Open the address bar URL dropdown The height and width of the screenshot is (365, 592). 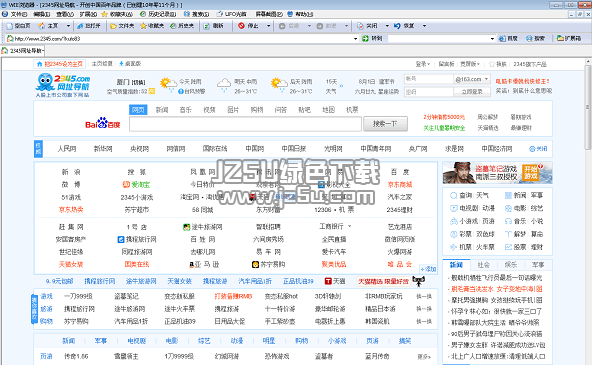pos(355,39)
